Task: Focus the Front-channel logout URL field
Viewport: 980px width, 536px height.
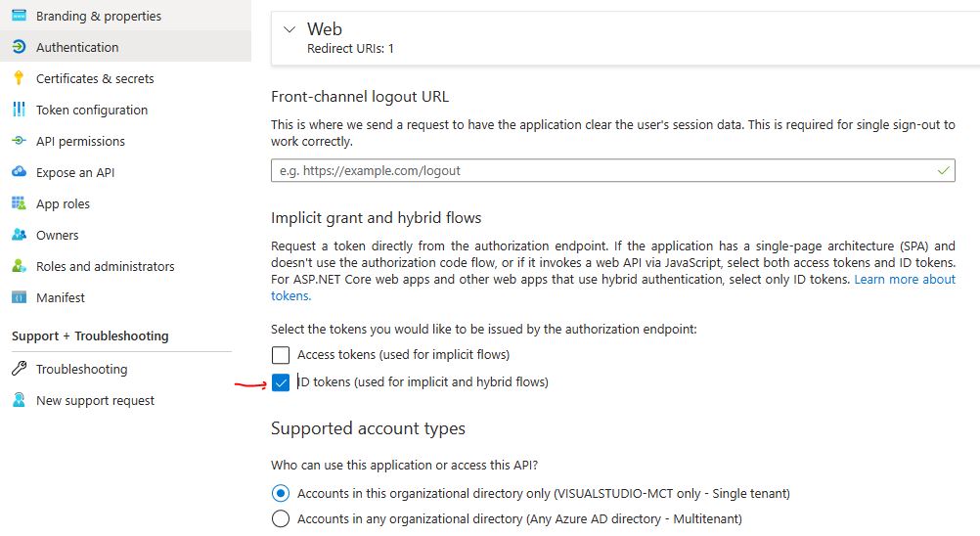Action: 612,170
